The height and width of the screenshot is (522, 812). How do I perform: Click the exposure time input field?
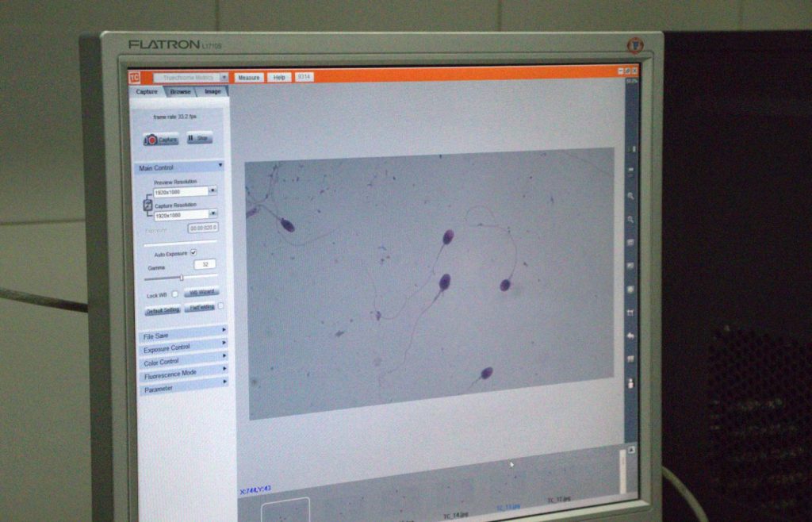click(x=203, y=228)
